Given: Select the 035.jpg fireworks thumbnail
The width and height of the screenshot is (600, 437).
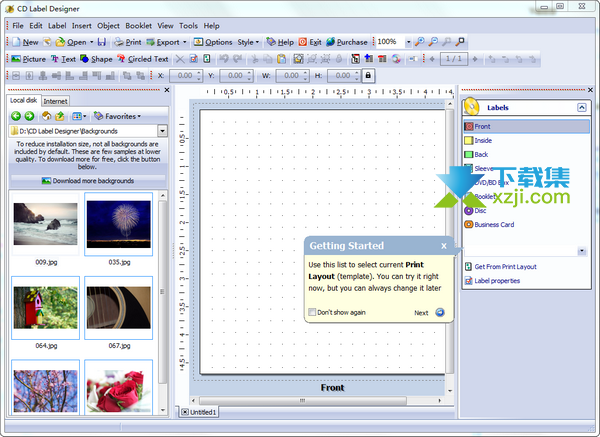Looking at the screenshot, I should (x=119, y=224).
